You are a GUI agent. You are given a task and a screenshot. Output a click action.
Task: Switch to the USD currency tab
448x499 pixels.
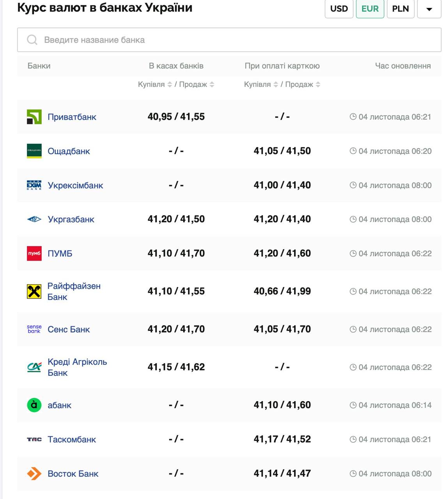pos(339,9)
